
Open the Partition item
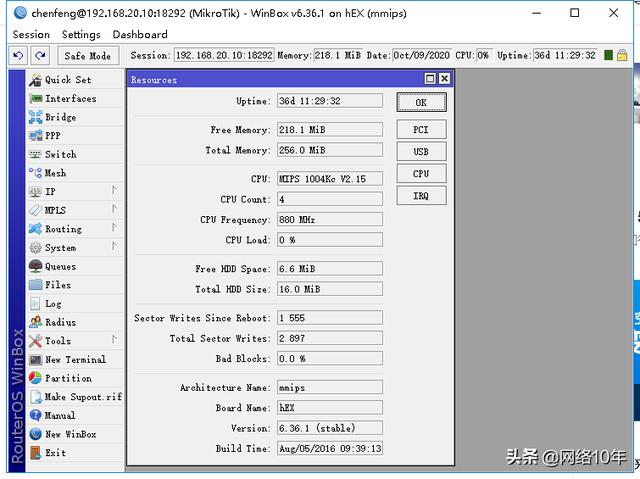tap(68, 379)
